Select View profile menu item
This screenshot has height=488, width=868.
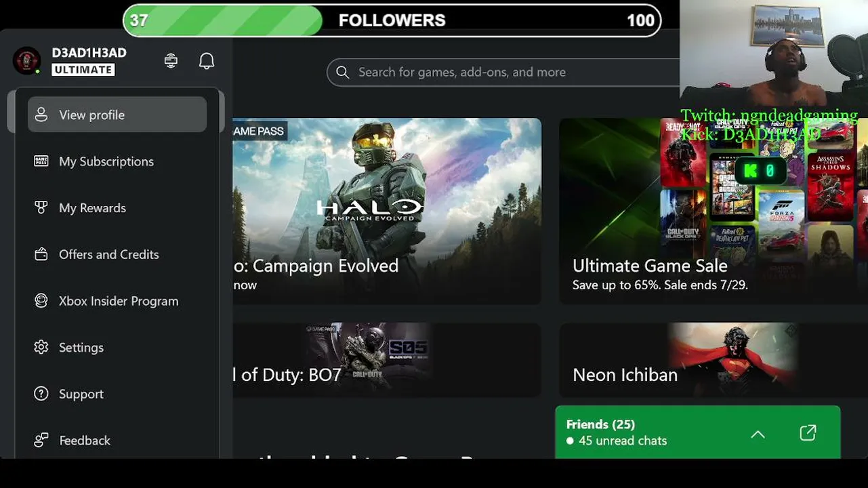117,115
